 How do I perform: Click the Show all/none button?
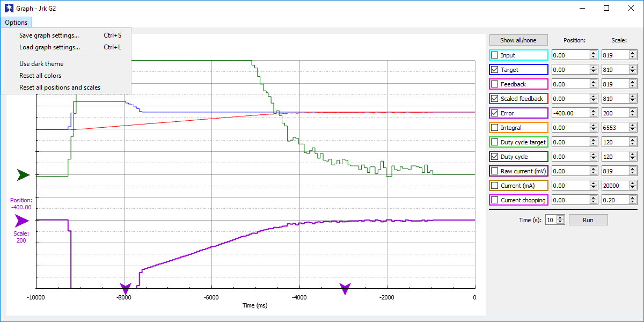click(x=518, y=40)
